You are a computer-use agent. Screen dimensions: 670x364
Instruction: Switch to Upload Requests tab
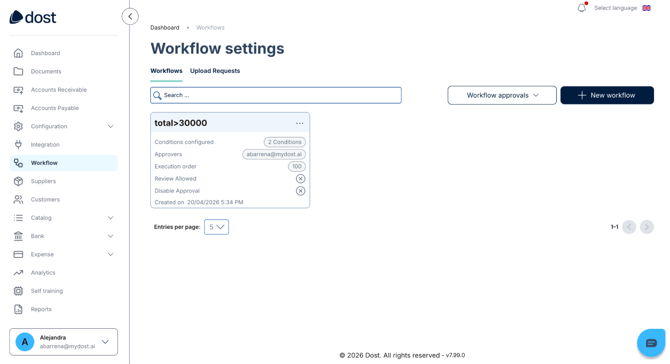coord(215,71)
